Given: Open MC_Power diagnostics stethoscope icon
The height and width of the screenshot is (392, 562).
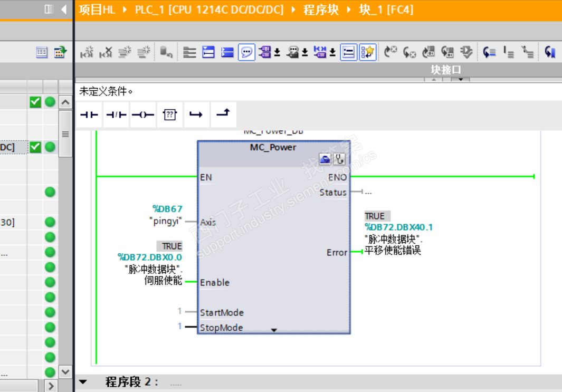Looking at the screenshot, I should click(339, 159).
